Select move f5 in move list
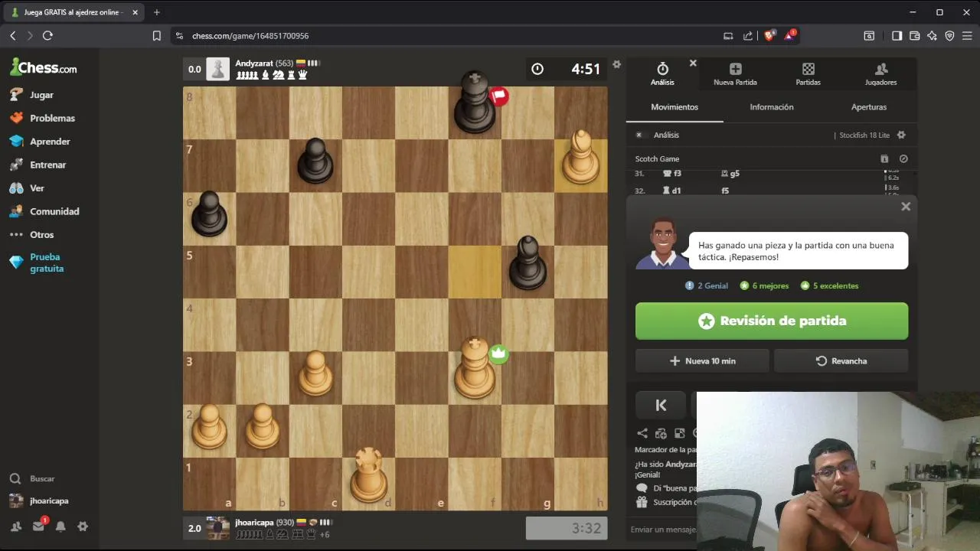Viewport: 980px width, 551px height. 725,191
